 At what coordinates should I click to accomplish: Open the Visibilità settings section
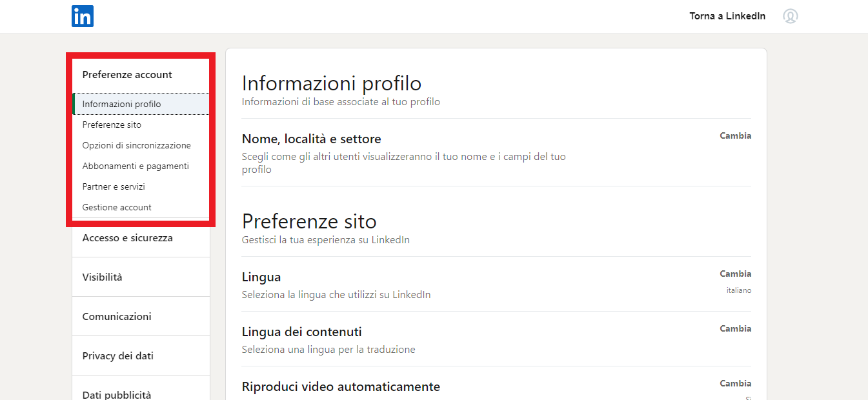coord(103,276)
